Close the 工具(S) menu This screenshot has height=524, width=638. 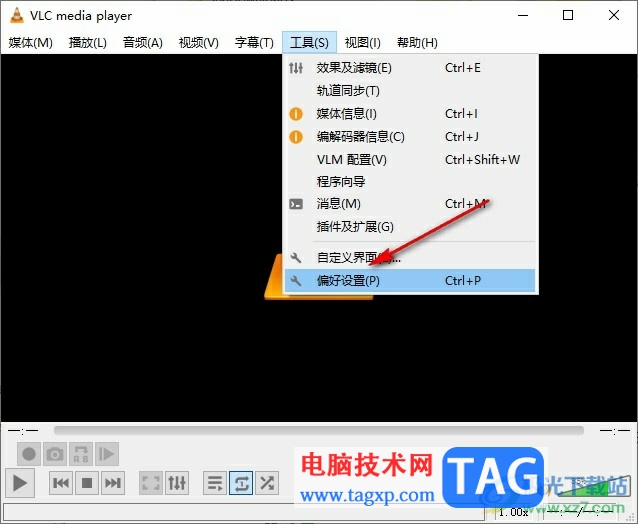[x=309, y=42]
